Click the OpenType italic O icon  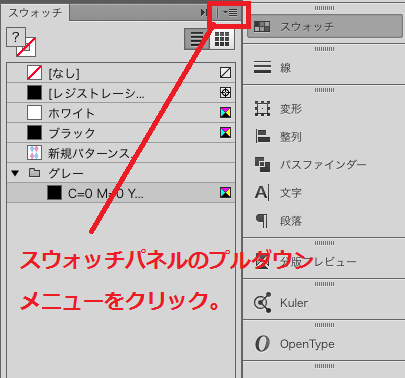262,344
